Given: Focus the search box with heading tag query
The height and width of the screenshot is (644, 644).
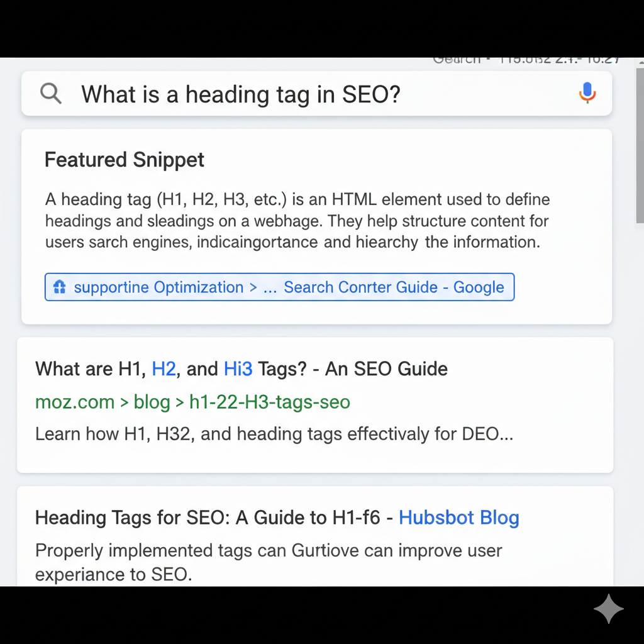Looking at the screenshot, I should point(314,94).
